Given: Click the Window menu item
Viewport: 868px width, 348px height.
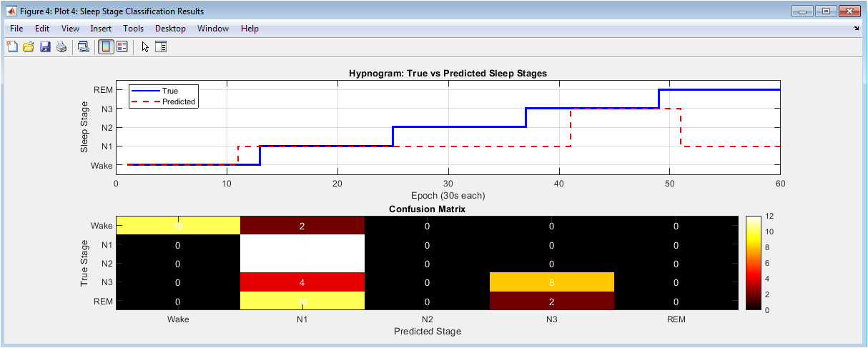Looking at the screenshot, I should (213, 29).
